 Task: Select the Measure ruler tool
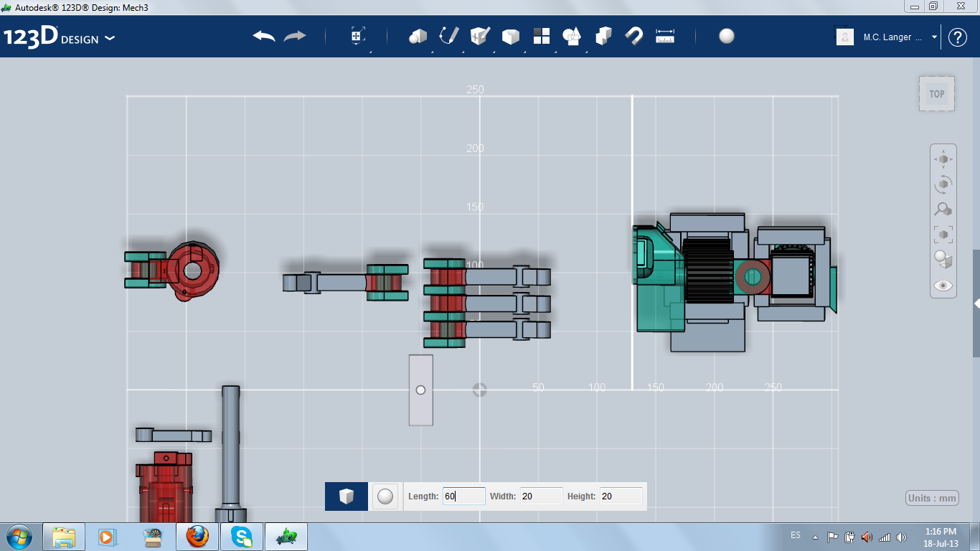click(x=665, y=36)
